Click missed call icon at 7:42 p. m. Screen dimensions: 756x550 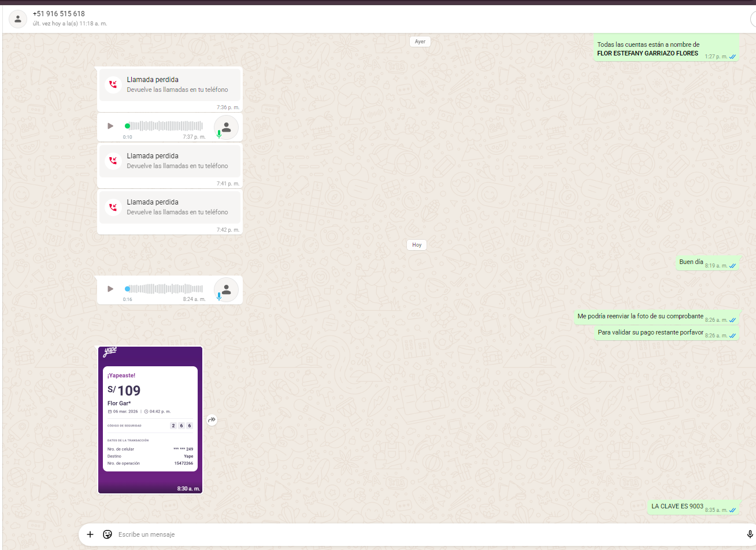coord(113,207)
